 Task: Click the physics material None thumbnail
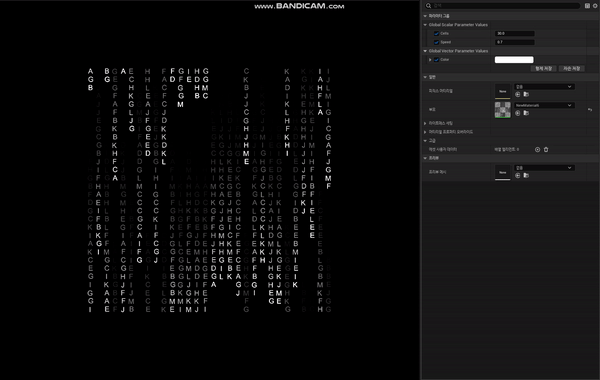pyautogui.click(x=502, y=91)
